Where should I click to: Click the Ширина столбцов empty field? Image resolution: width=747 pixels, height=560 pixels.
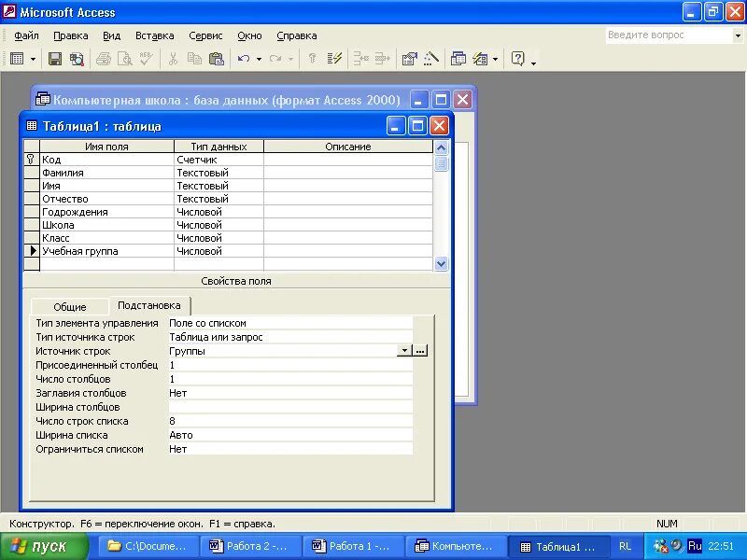pos(290,407)
